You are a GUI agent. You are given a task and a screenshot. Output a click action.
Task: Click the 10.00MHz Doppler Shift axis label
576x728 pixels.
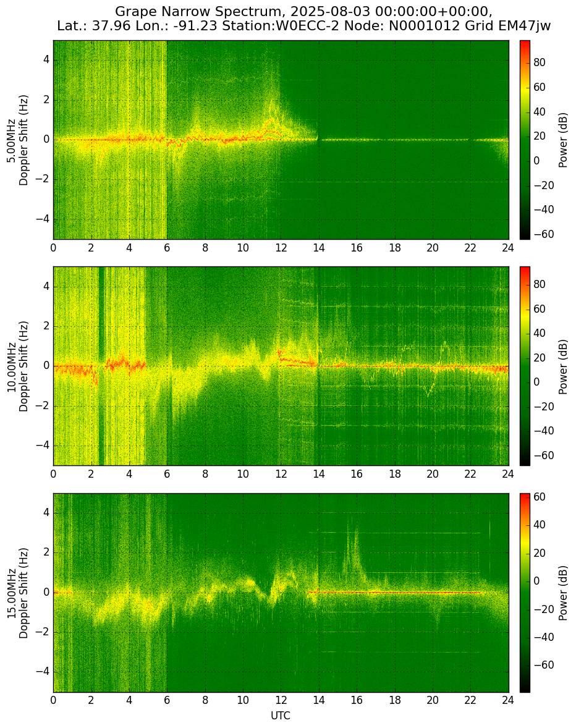(x=17, y=366)
